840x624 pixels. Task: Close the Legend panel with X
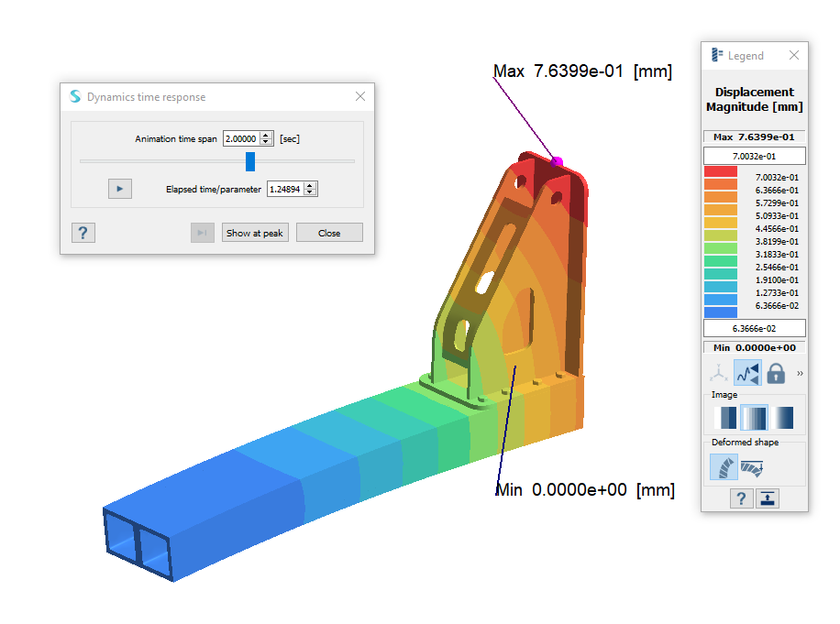794,56
